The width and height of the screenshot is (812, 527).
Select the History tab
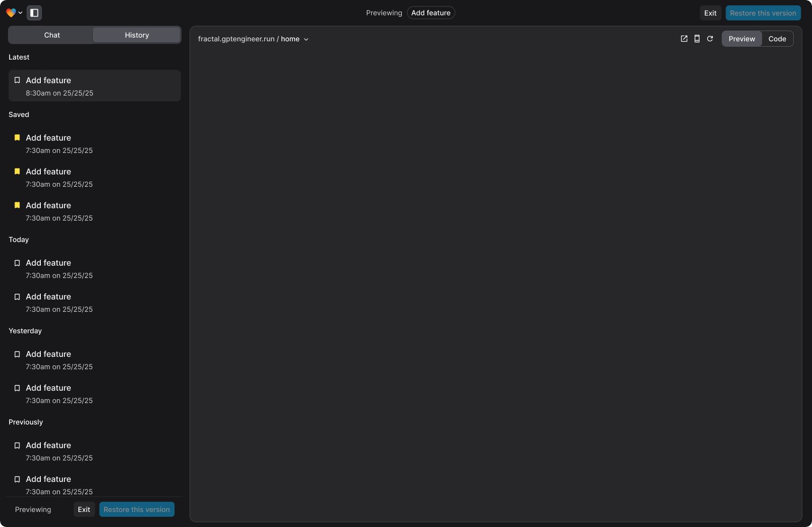(136, 35)
